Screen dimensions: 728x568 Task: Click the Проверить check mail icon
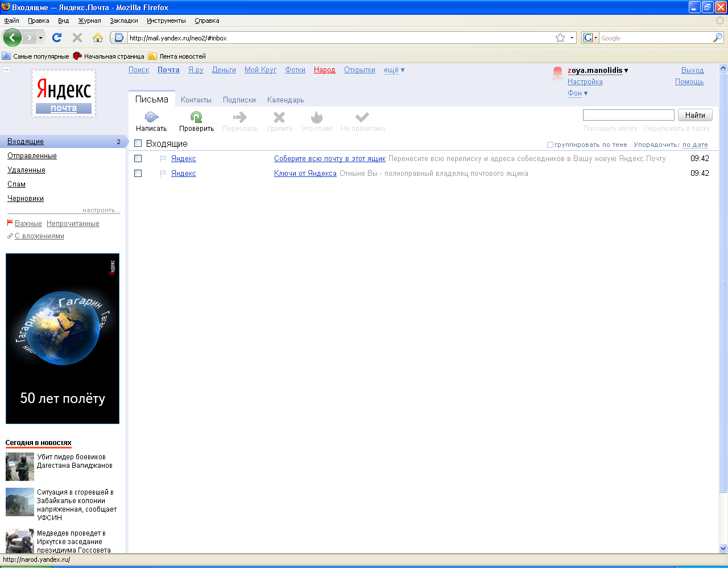(x=196, y=117)
